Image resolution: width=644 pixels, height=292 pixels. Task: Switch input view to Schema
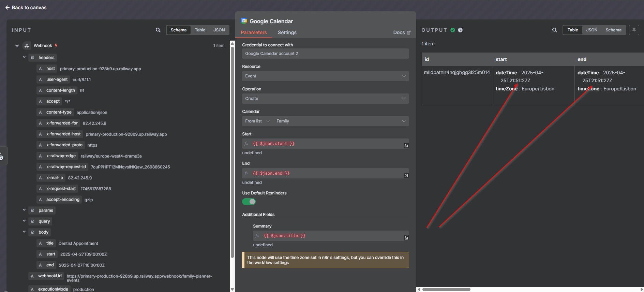click(x=179, y=30)
